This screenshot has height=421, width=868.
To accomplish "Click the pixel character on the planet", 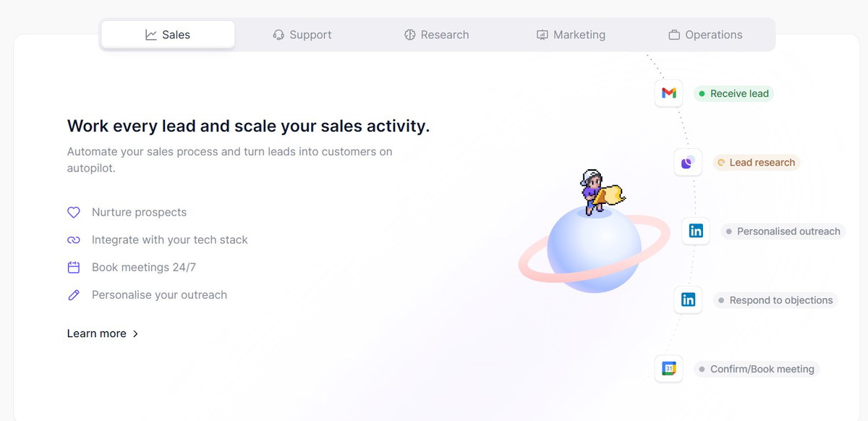I will [600, 192].
